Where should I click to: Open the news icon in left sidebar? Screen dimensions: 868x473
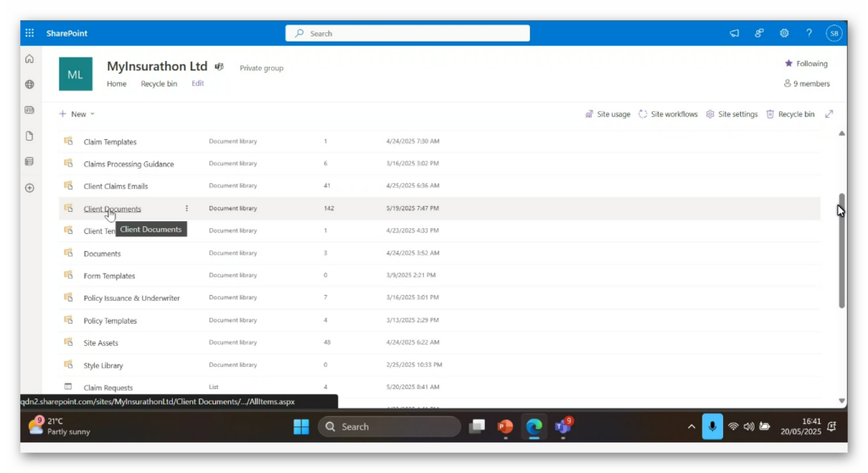point(30,109)
